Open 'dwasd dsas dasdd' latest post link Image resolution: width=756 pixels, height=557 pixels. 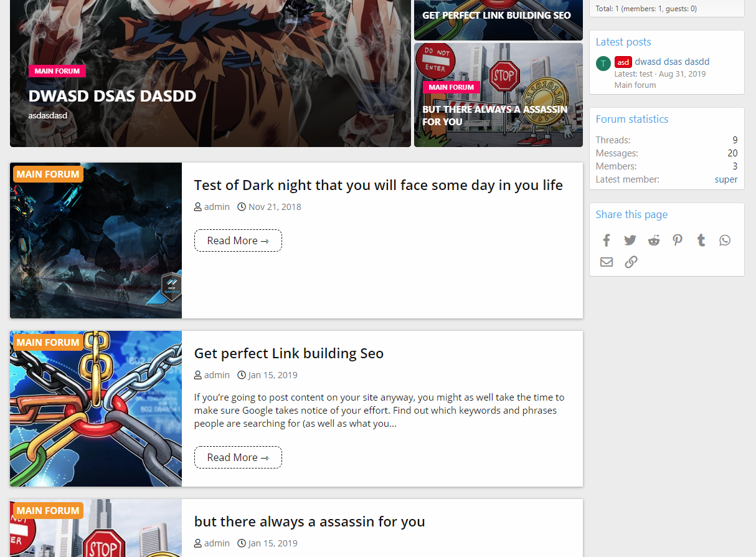point(672,62)
